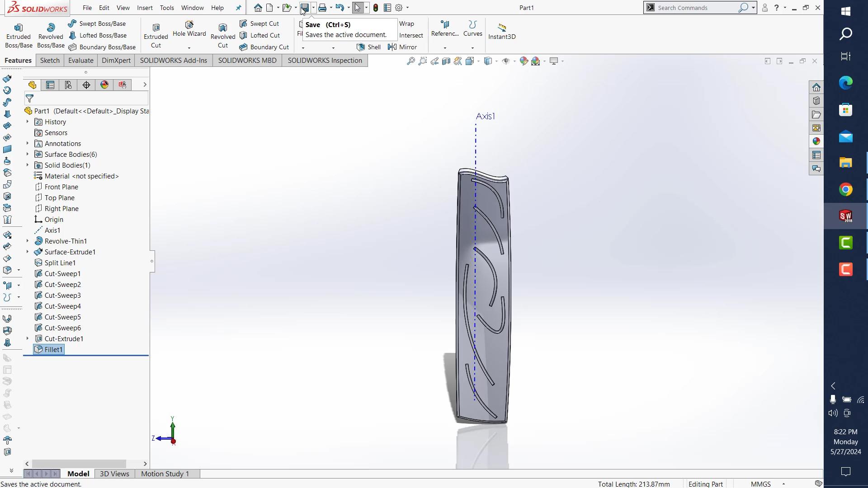This screenshot has width=868, height=488.
Task: Toggle Hide/Show Items eye icon
Action: [506, 61]
